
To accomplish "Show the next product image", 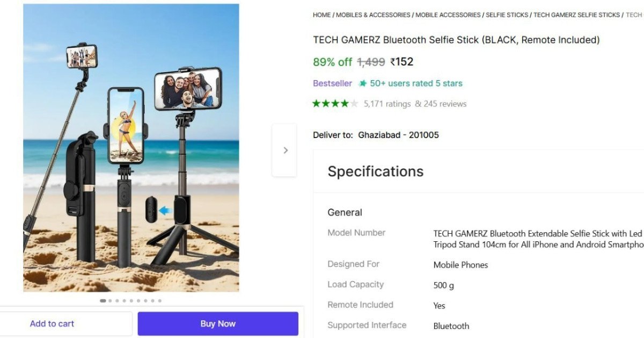I will [x=285, y=150].
